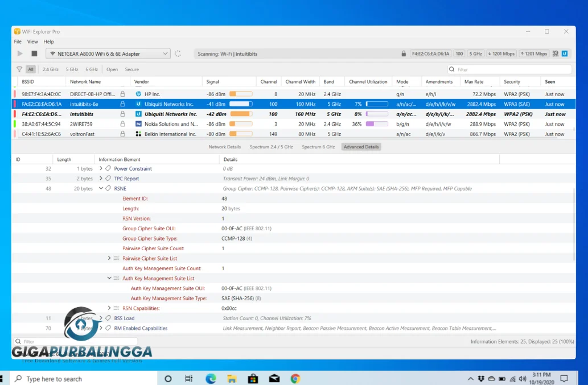Click signal bar of bold intuitibits row
Viewport: 588px width, 385px height.
click(241, 114)
